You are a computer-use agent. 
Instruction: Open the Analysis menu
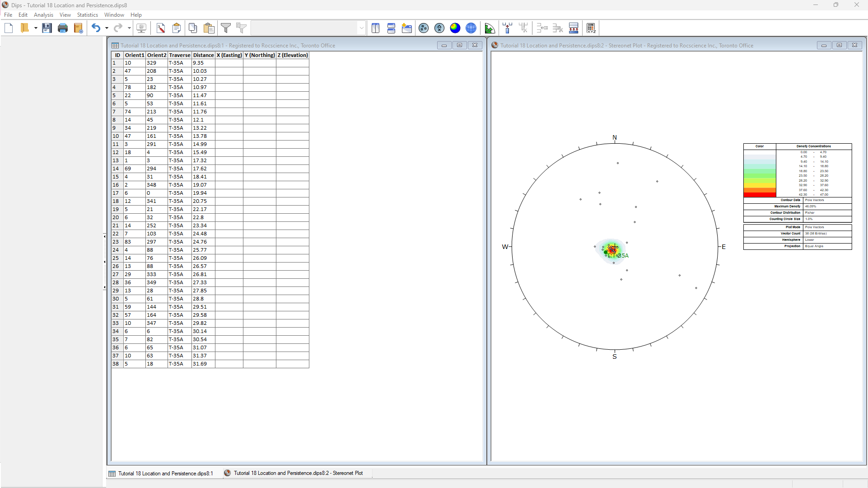pos(43,15)
